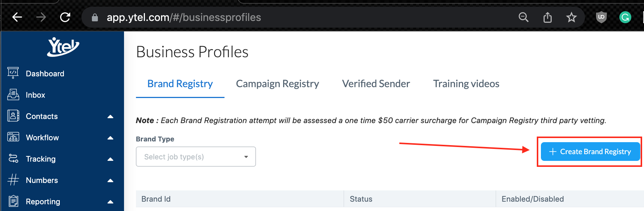Click the Create Brand Registry button

pyautogui.click(x=590, y=152)
